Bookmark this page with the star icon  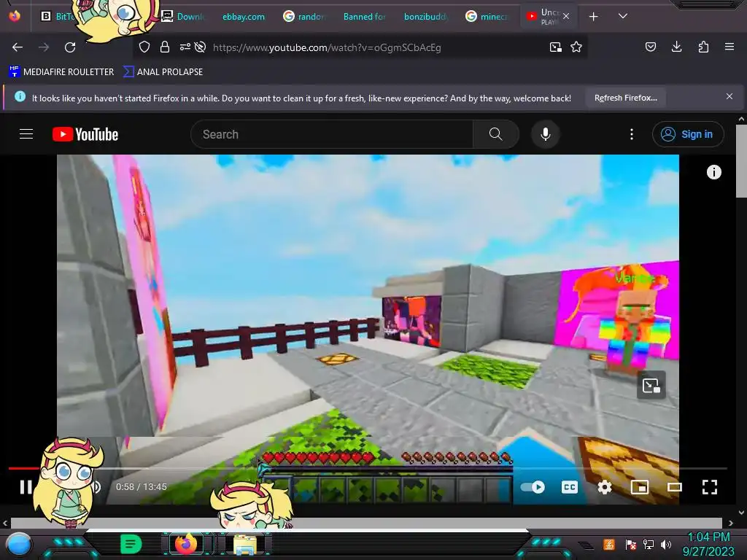576,47
